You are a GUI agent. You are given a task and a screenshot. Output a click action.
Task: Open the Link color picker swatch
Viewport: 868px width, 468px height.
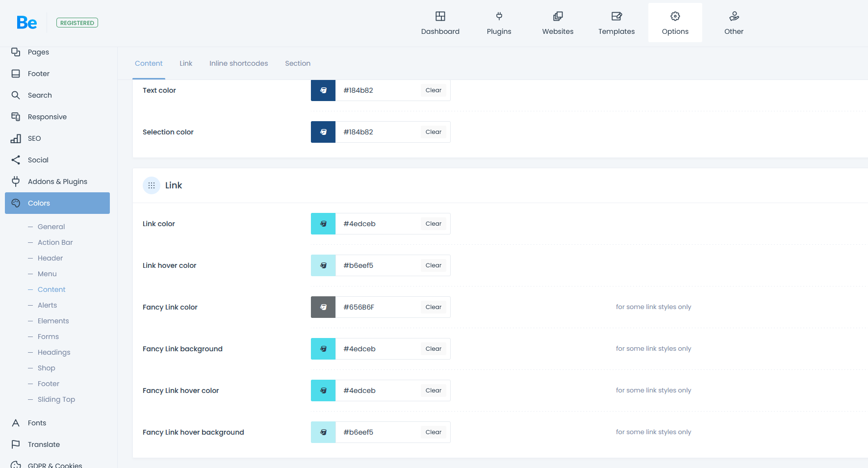point(323,224)
